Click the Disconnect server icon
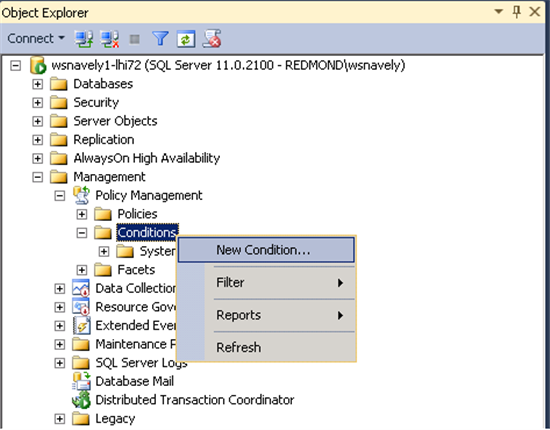 coord(110,39)
